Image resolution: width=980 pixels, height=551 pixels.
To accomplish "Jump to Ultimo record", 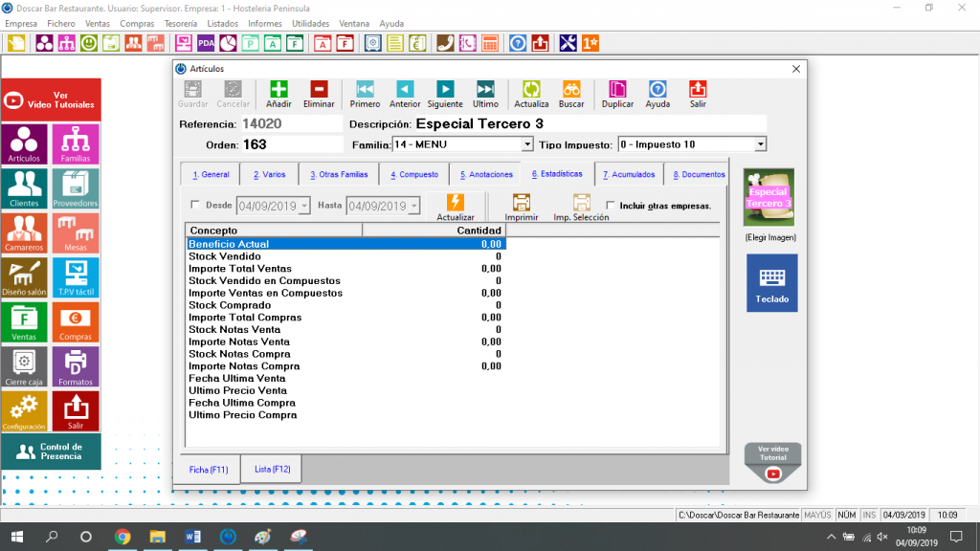I will point(485,95).
